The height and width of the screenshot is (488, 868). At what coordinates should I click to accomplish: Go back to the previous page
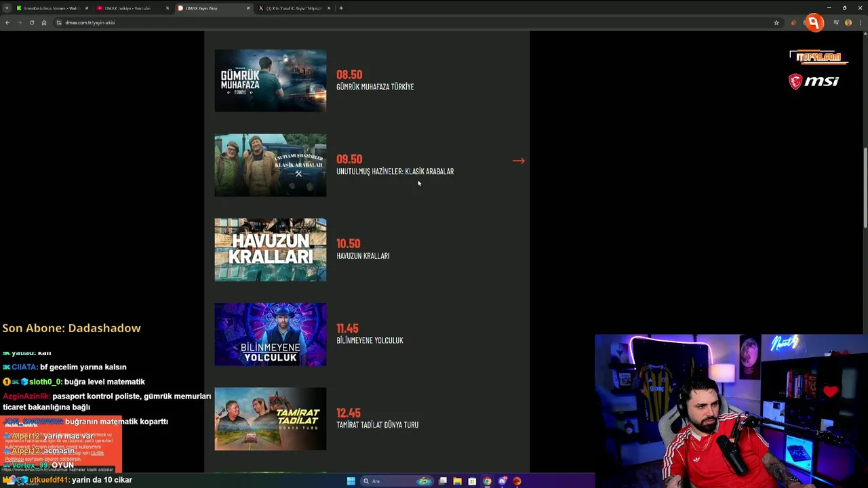[x=7, y=22]
